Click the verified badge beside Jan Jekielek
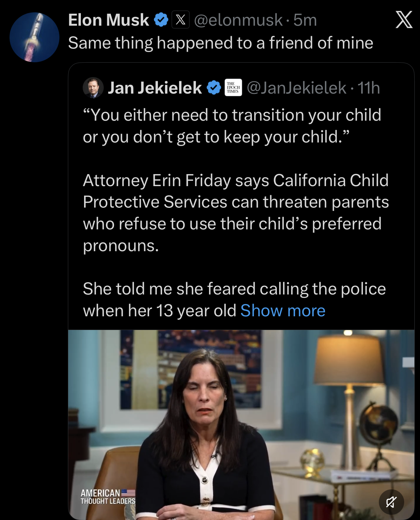 [x=214, y=88]
